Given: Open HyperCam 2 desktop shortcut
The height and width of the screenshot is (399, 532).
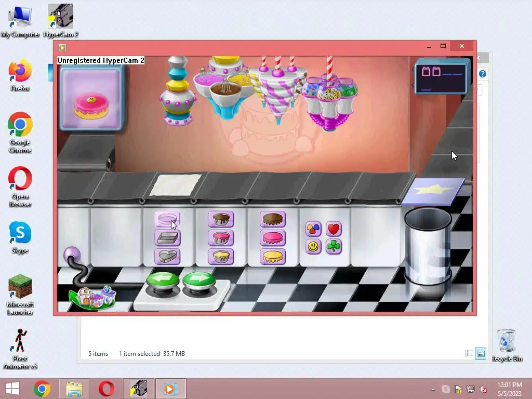Looking at the screenshot, I should pos(61,21).
